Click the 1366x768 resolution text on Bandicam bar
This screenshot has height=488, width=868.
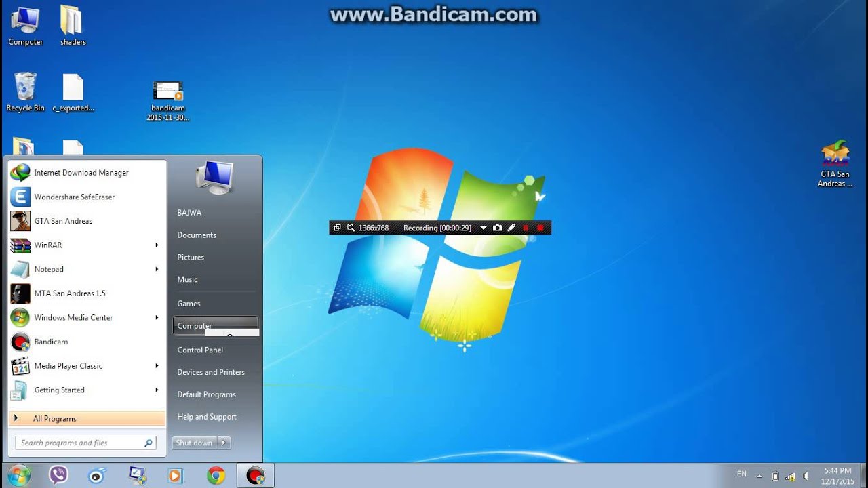[374, 228]
